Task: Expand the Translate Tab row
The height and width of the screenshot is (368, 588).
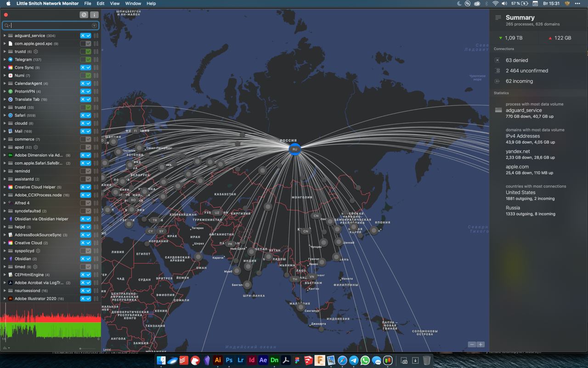Action: (x=5, y=99)
